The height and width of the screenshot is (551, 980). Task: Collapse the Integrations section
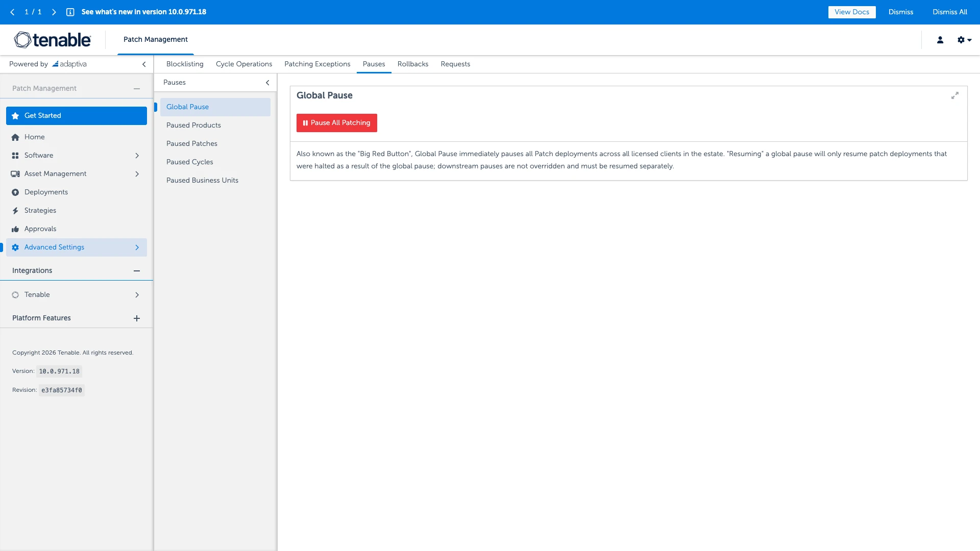[137, 271]
